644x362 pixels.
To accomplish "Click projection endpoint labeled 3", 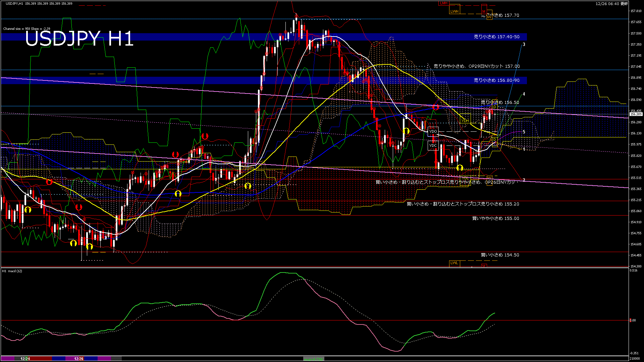I will 524,45.
